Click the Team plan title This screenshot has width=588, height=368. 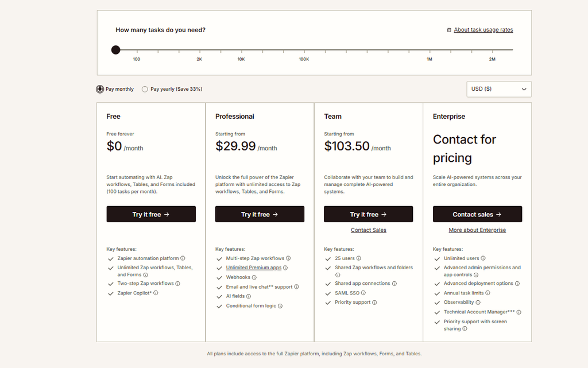pos(332,117)
